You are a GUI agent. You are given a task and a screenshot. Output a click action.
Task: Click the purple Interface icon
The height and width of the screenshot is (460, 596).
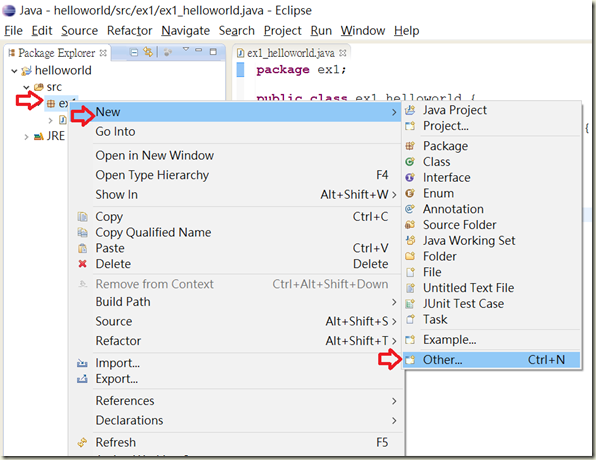click(410, 178)
